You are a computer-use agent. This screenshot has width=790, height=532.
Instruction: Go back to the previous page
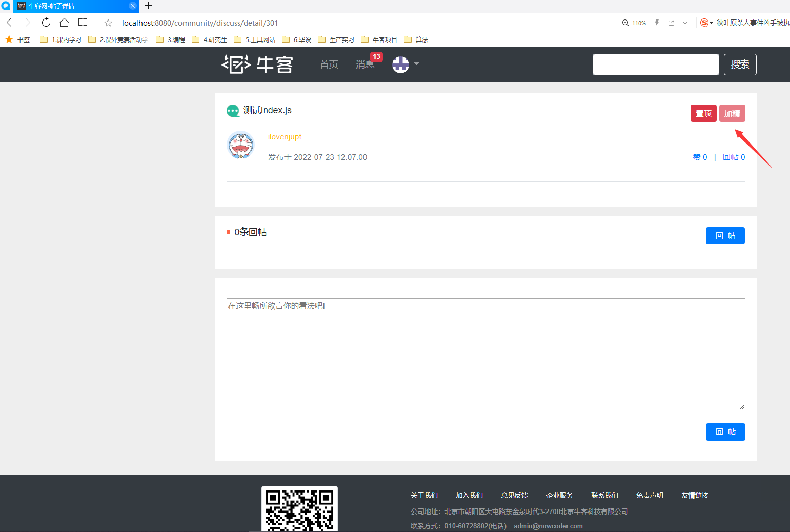[x=9, y=23]
